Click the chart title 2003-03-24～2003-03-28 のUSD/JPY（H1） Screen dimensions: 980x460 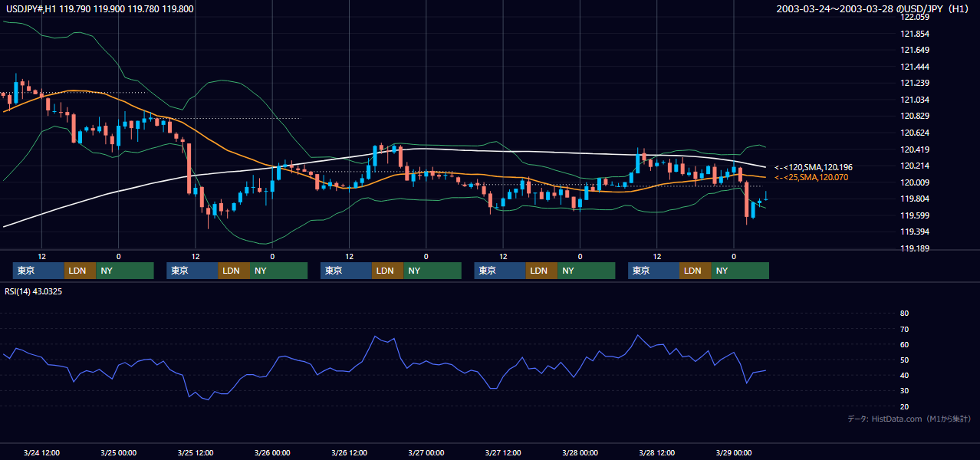[x=873, y=9]
